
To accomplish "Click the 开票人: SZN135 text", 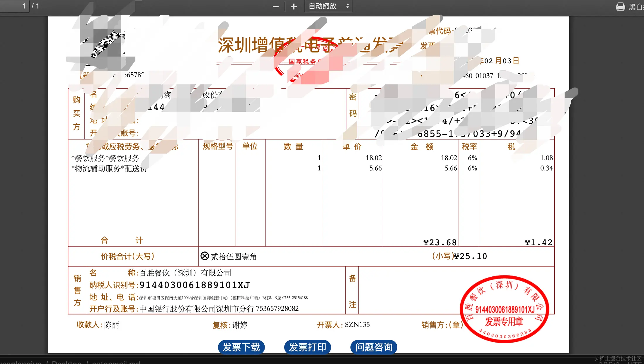I will 343,325.
